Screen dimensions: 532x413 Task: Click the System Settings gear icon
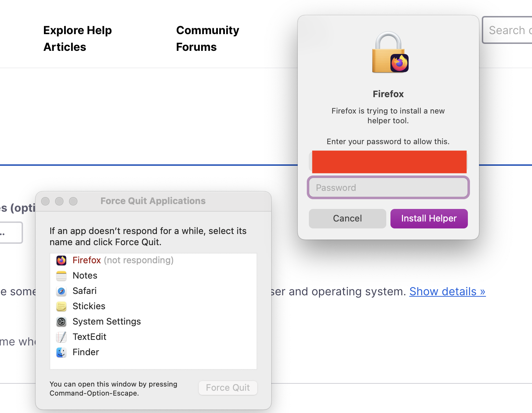61,321
